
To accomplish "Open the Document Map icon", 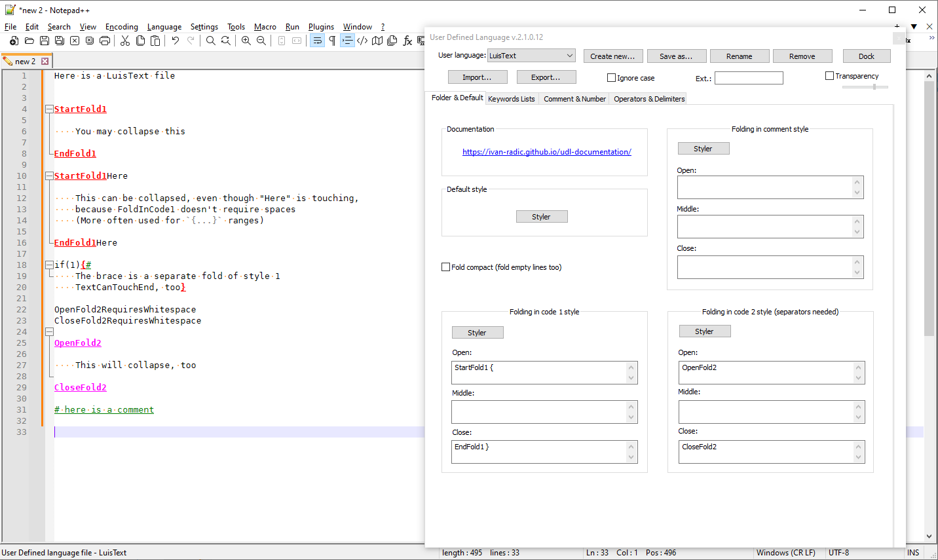I will point(377,41).
